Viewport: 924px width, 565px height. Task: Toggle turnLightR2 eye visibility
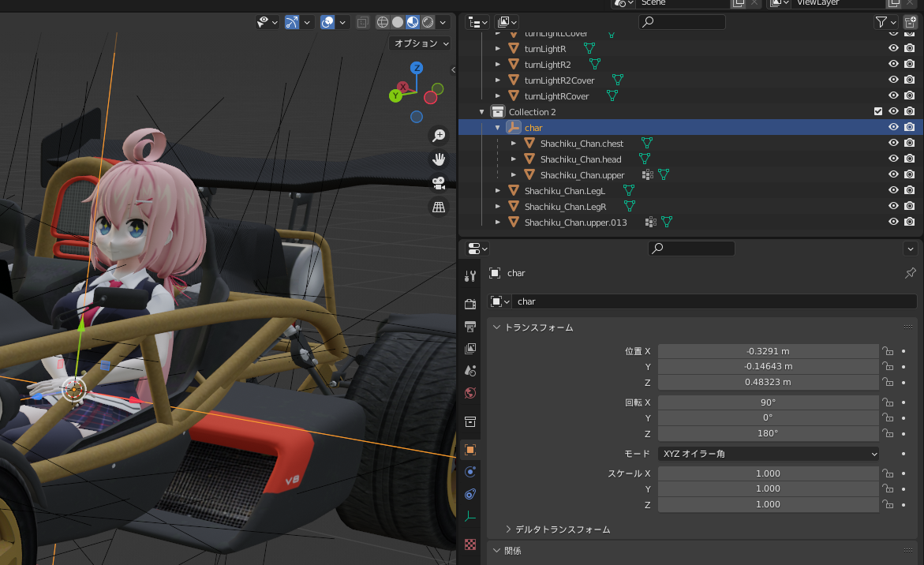pyautogui.click(x=893, y=64)
